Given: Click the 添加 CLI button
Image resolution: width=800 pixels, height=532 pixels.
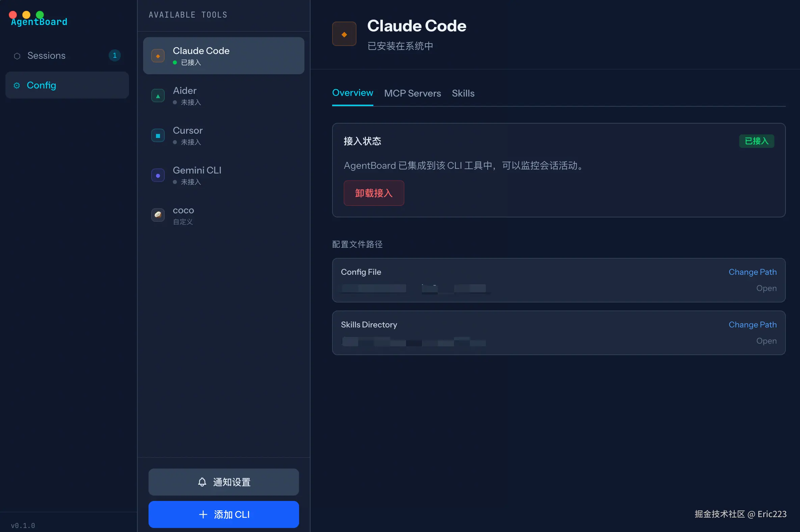Looking at the screenshot, I should [x=223, y=514].
